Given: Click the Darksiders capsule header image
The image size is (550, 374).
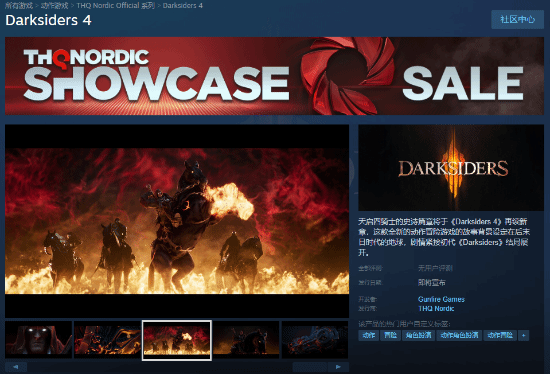Looking at the screenshot, I should (x=451, y=168).
